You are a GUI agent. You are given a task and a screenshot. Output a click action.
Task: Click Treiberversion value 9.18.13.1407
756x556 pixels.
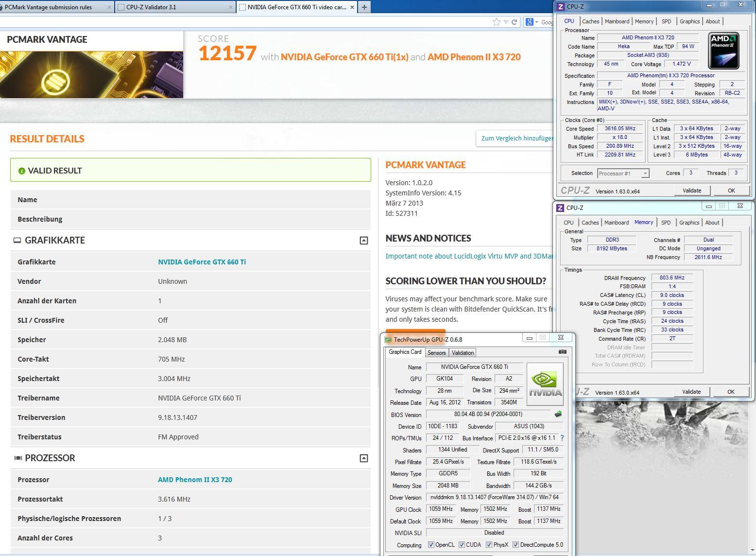(177, 417)
